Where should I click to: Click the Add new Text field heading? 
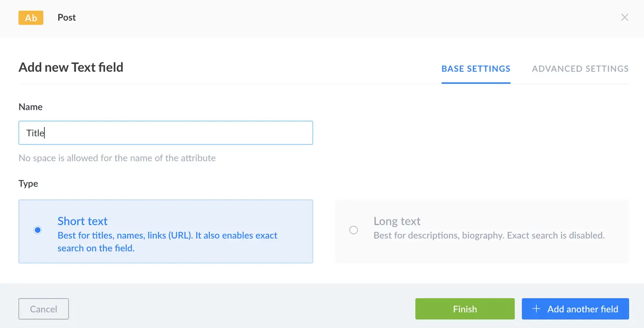71,67
